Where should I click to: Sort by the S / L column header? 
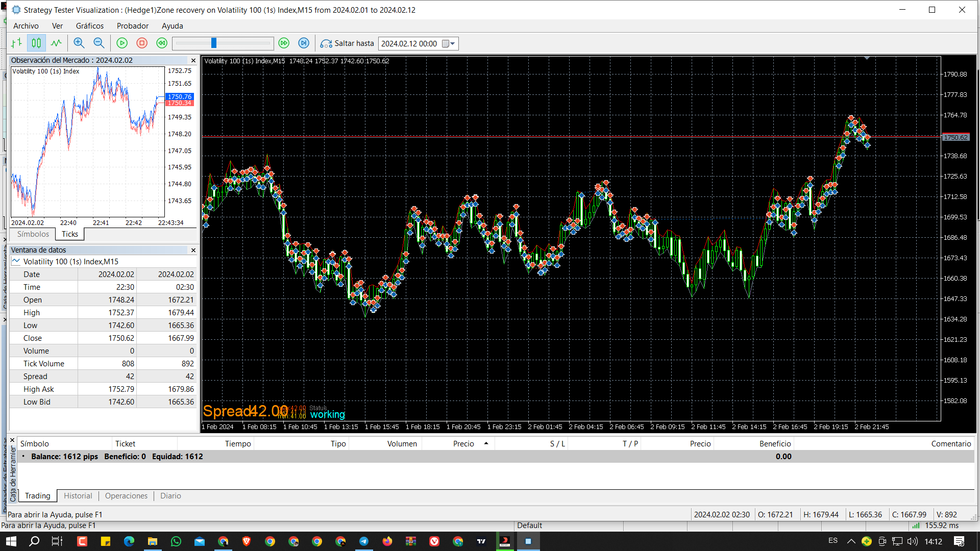[531, 444]
